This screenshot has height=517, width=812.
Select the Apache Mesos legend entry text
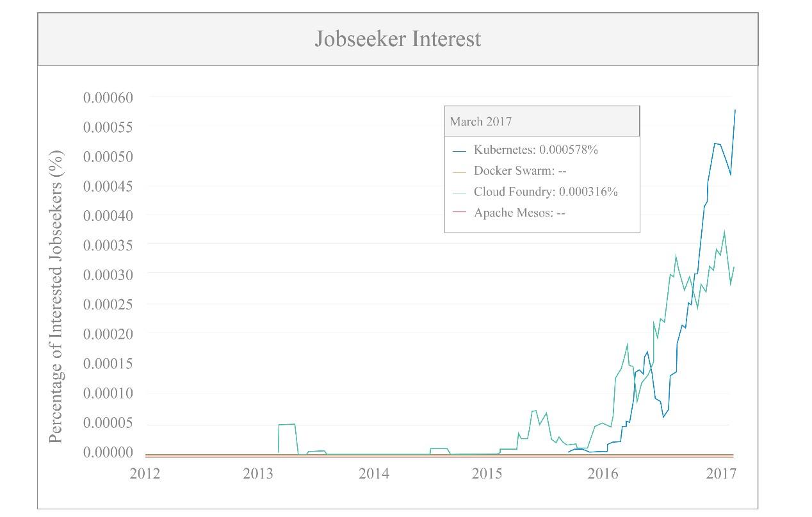click(519, 213)
